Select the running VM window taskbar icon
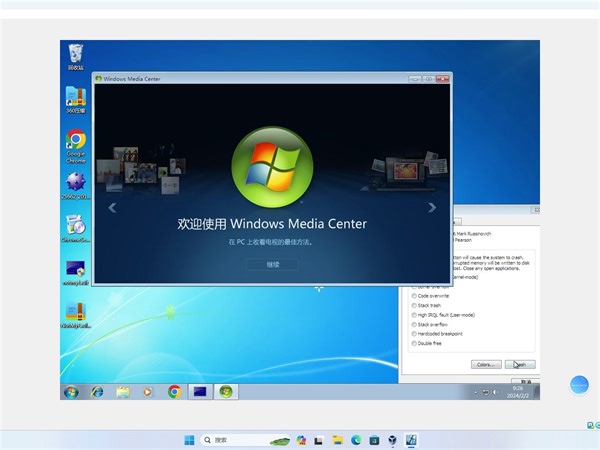Viewport: 600px width, 450px height. (411, 440)
